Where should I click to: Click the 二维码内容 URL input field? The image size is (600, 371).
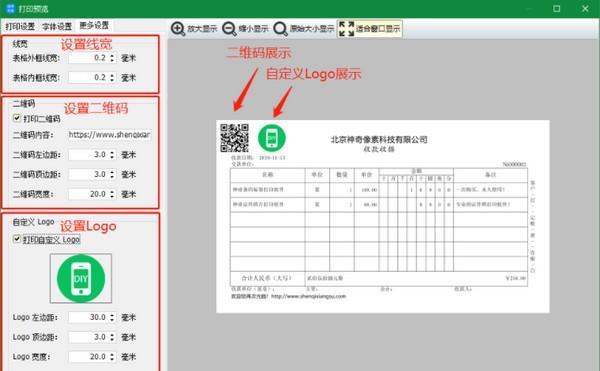coord(109,135)
